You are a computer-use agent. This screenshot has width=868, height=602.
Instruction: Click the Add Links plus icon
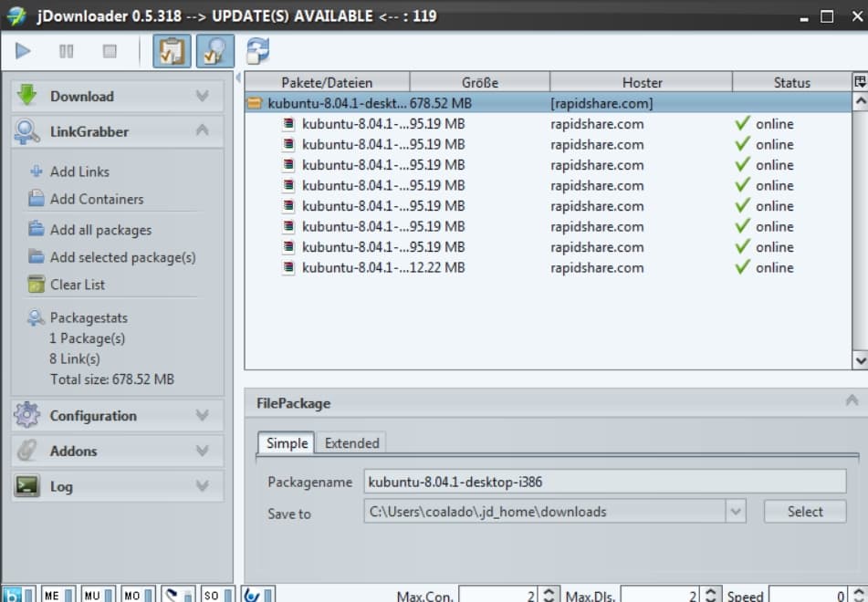37,171
